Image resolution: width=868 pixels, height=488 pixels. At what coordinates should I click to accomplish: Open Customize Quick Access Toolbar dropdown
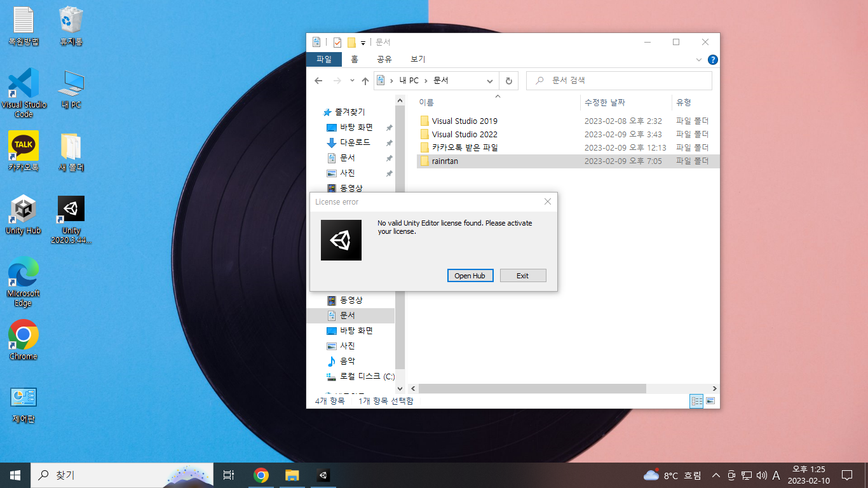pyautogui.click(x=363, y=43)
